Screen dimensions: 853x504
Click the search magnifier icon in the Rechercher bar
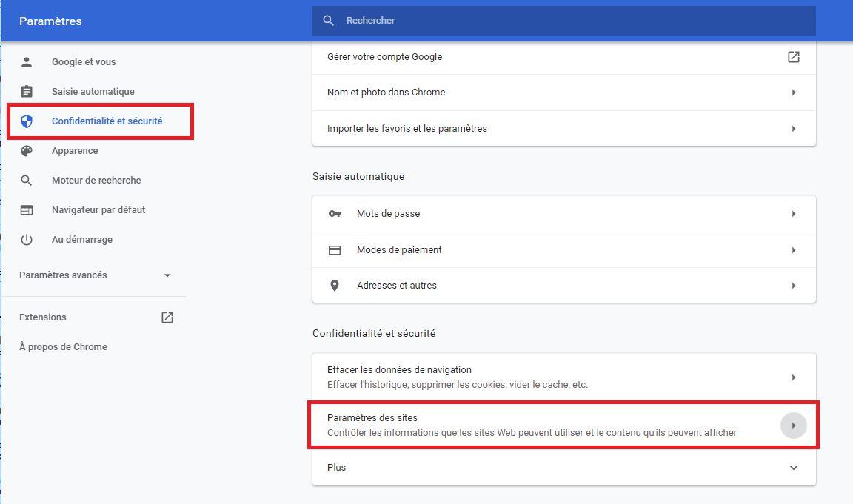(x=329, y=21)
